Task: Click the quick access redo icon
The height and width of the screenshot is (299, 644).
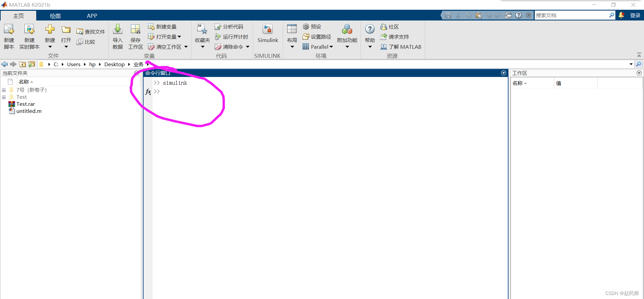Action: [x=498, y=15]
